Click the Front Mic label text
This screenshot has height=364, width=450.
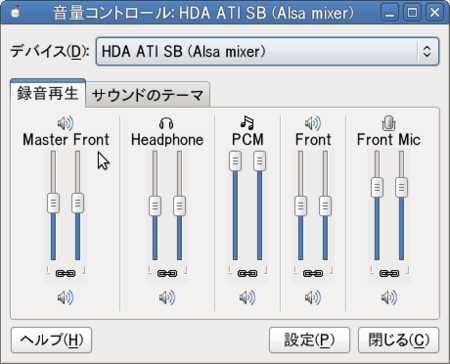tap(389, 140)
